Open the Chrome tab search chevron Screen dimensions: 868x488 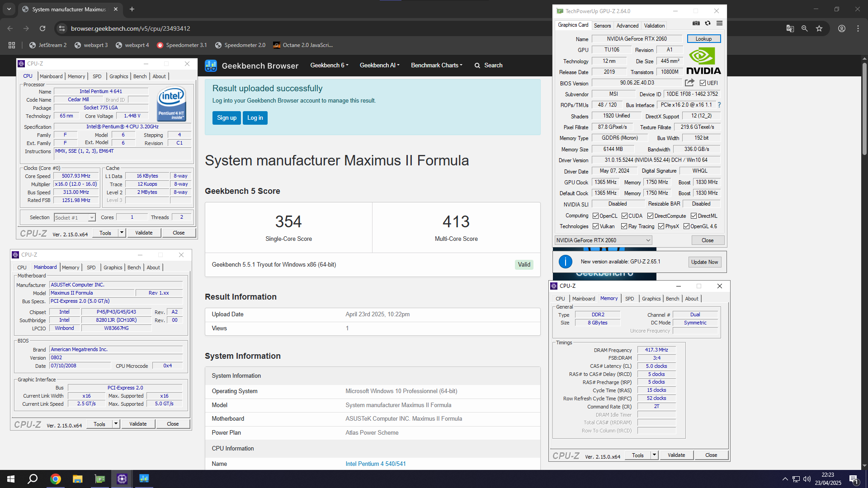[x=9, y=9]
